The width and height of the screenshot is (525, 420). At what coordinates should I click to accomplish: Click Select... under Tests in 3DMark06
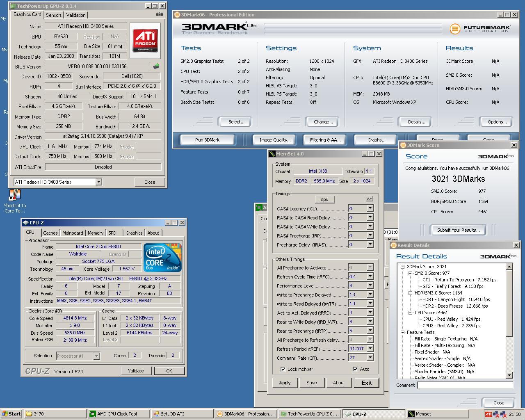pos(236,122)
